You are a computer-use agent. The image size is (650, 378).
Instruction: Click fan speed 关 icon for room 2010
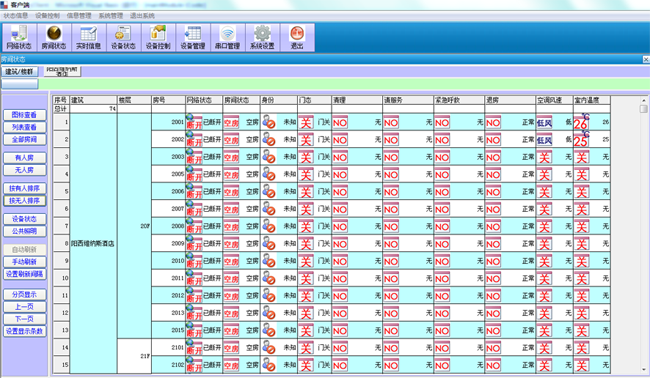click(544, 262)
